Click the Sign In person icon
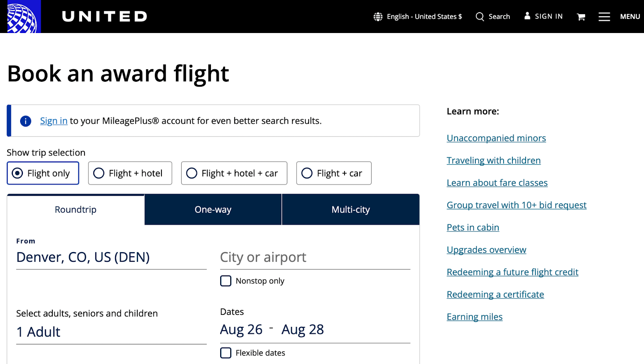 click(527, 16)
